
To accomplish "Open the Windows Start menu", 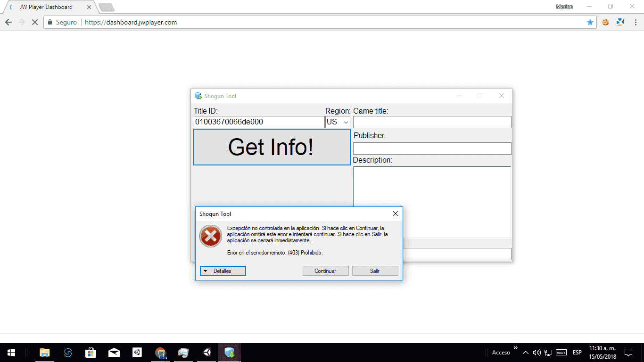I will pyautogui.click(x=11, y=352).
